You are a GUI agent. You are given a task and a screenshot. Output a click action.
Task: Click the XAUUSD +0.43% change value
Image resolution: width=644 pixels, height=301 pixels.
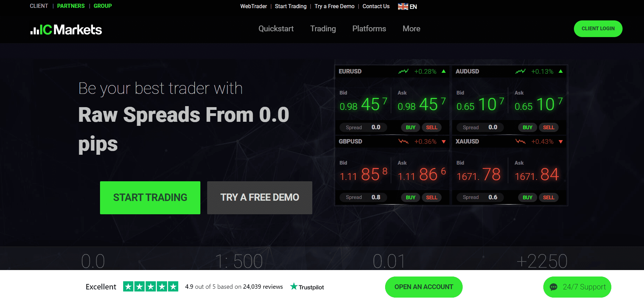(542, 141)
